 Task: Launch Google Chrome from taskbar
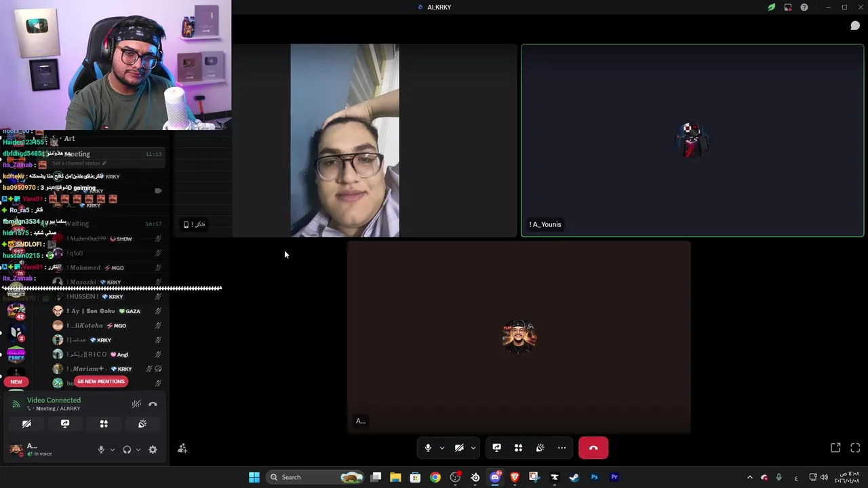435,477
